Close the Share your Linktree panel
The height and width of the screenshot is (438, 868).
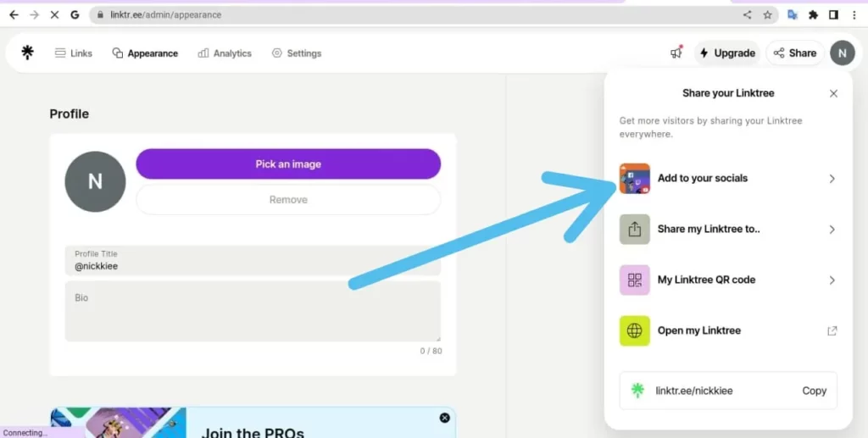833,93
